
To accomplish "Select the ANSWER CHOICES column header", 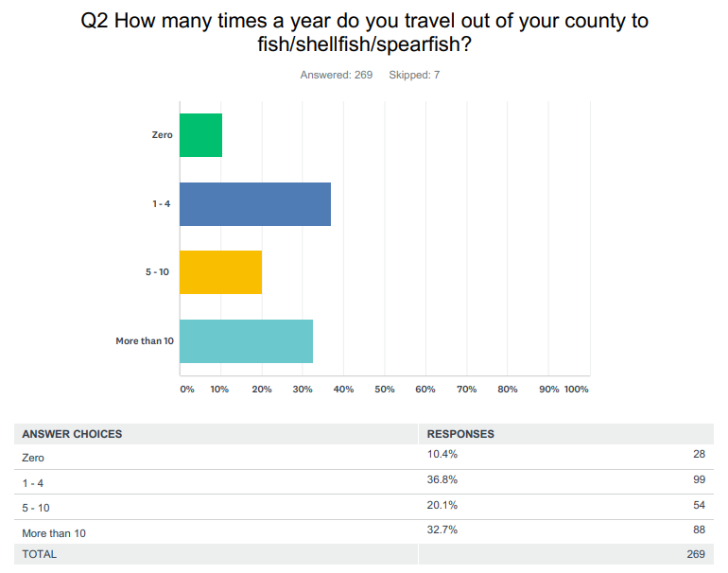I will 72,434.
